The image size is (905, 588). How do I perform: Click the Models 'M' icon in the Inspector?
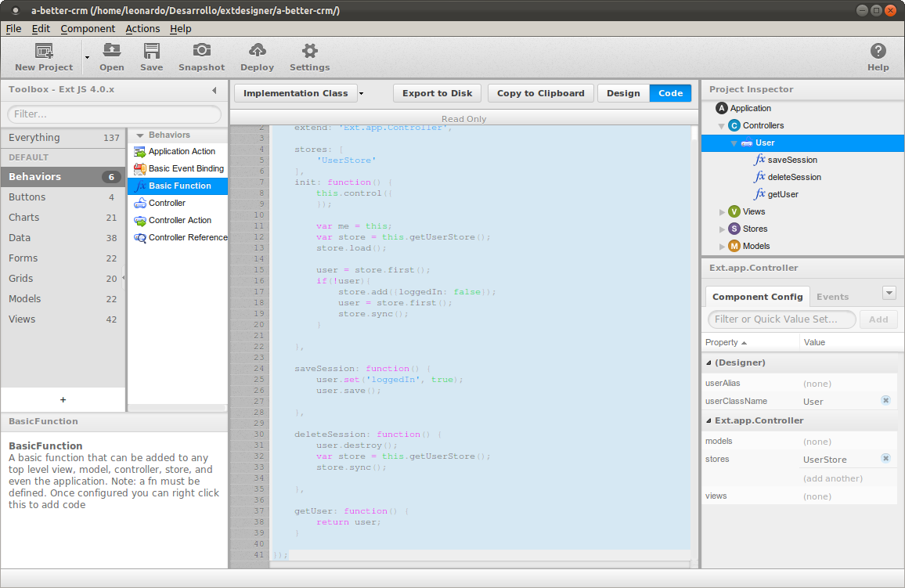click(x=734, y=247)
